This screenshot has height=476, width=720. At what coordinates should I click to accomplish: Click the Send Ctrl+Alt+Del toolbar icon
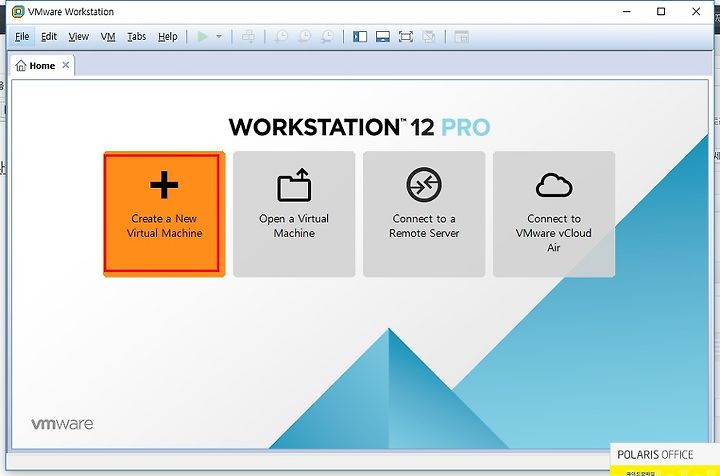(248, 37)
